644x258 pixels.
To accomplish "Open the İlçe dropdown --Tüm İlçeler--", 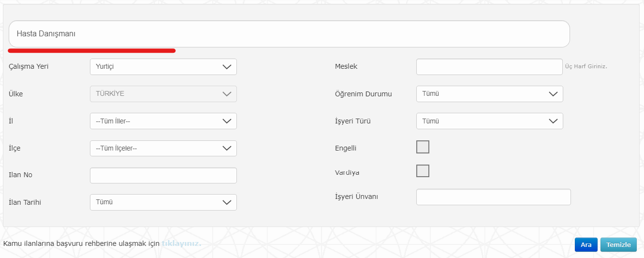I will tap(163, 148).
